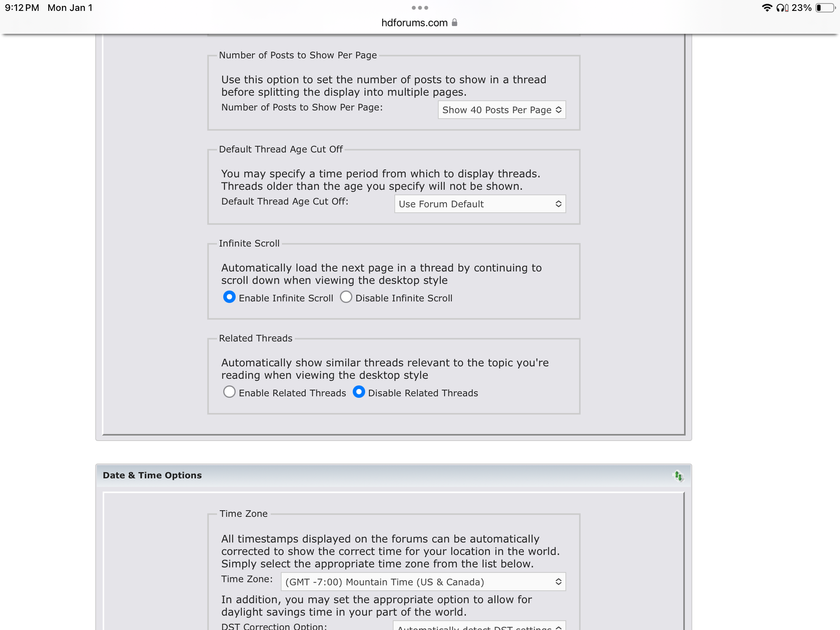Open the Use Forum Default dropdown
Viewport: 840px width, 630px height.
480,204
